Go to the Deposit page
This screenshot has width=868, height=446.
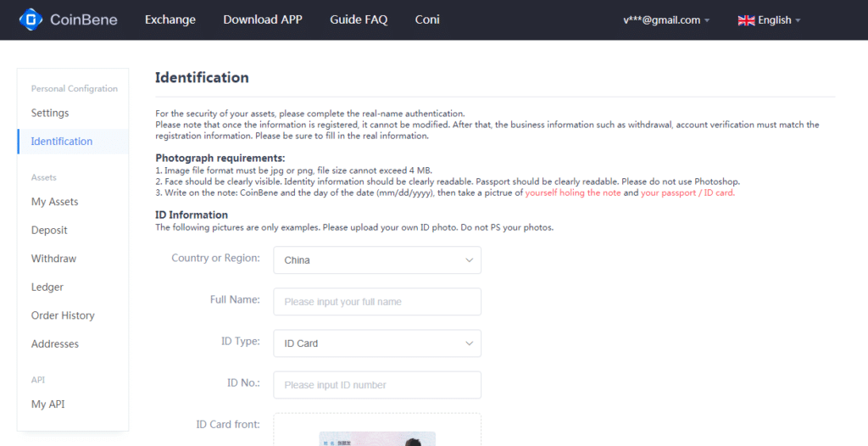(49, 231)
